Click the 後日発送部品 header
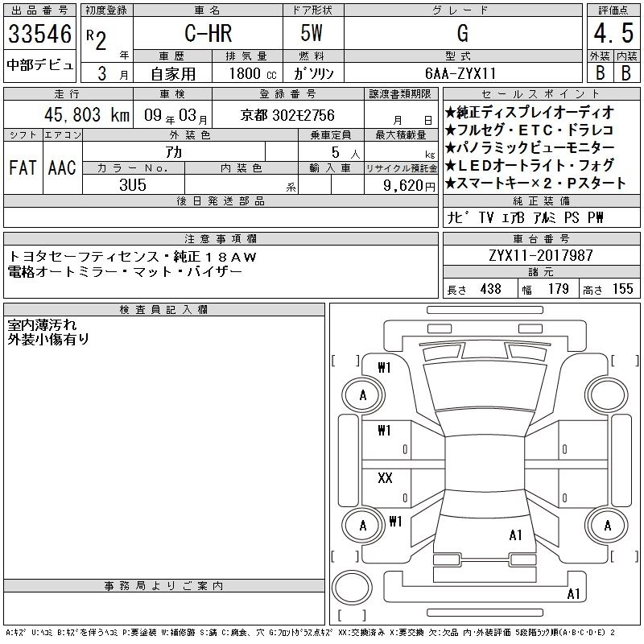This screenshot has height=644, width=644. pos(221,200)
